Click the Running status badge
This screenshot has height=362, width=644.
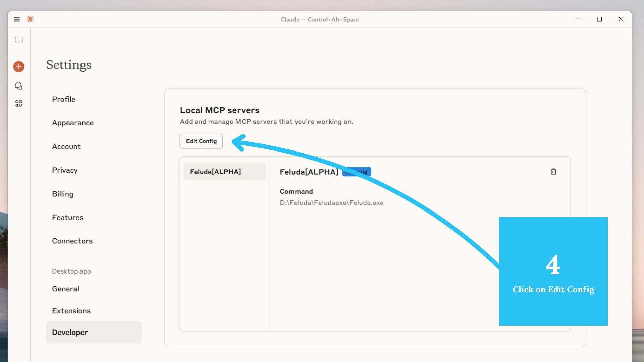356,172
